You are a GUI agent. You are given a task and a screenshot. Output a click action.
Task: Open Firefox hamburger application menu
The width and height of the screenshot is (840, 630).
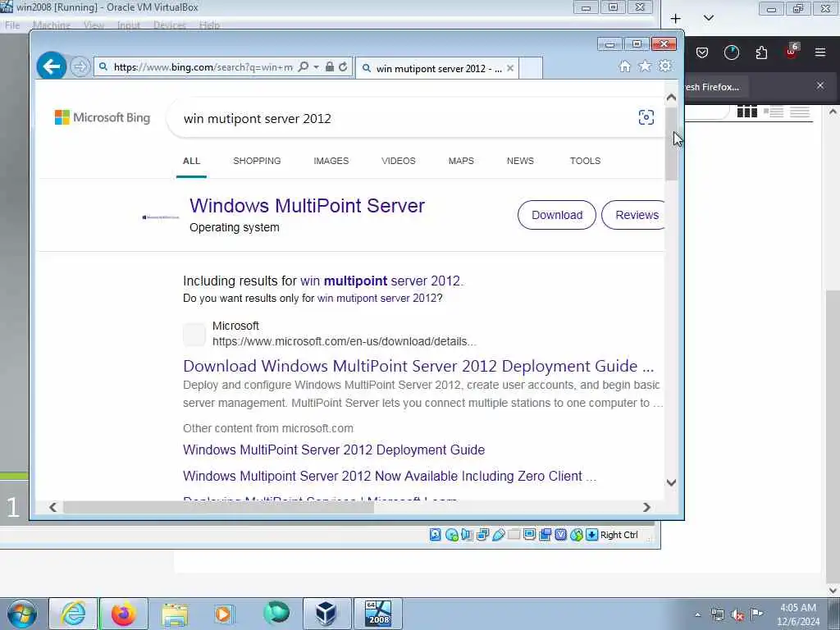pyautogui.click(x=820, y=52)
